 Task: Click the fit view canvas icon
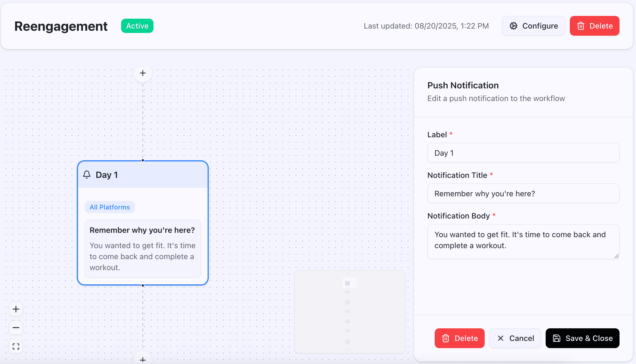pos(16,346)
